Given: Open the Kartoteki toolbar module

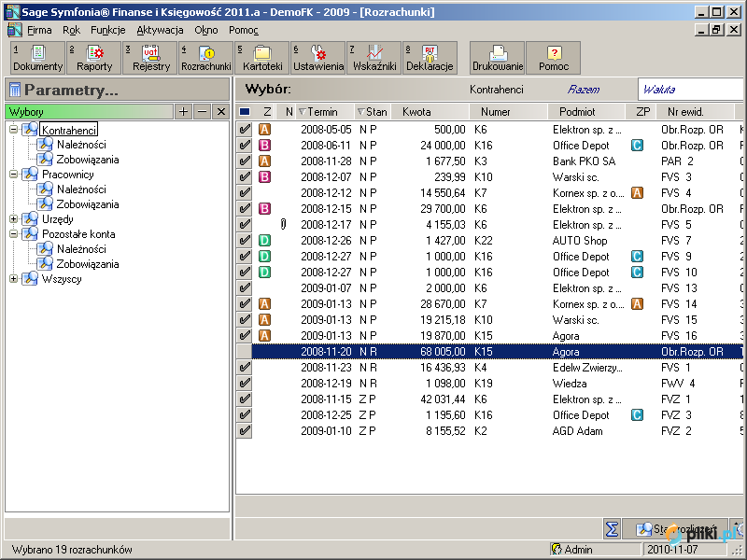Looking at the screenshot, I should [262, 58].
